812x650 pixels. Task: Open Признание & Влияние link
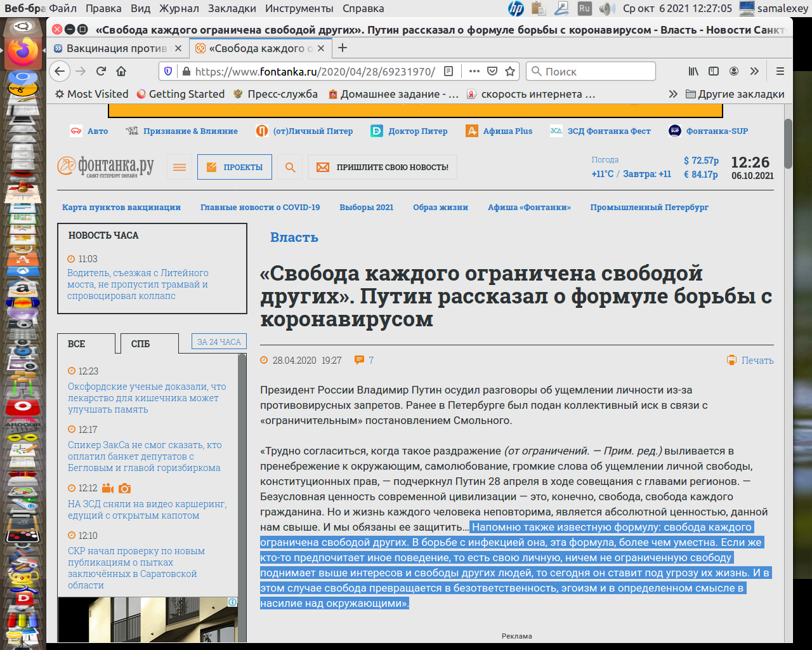pyautogui.click(x=182, y=131)
